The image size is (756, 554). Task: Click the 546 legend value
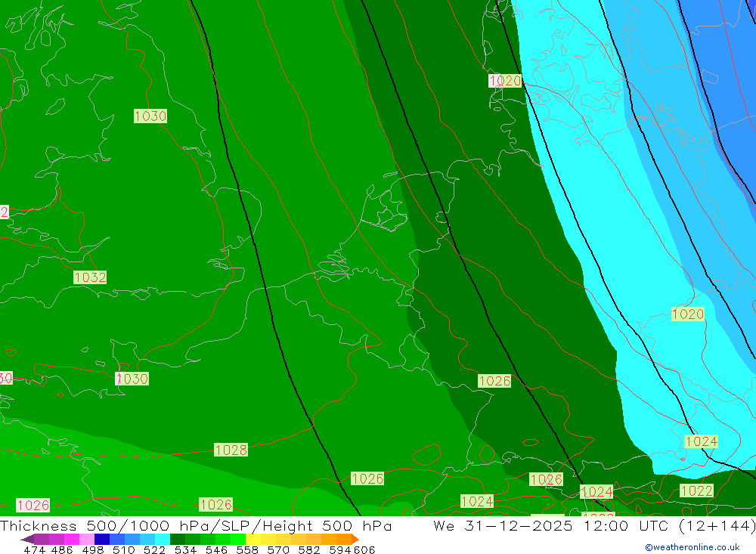point(216,550)
